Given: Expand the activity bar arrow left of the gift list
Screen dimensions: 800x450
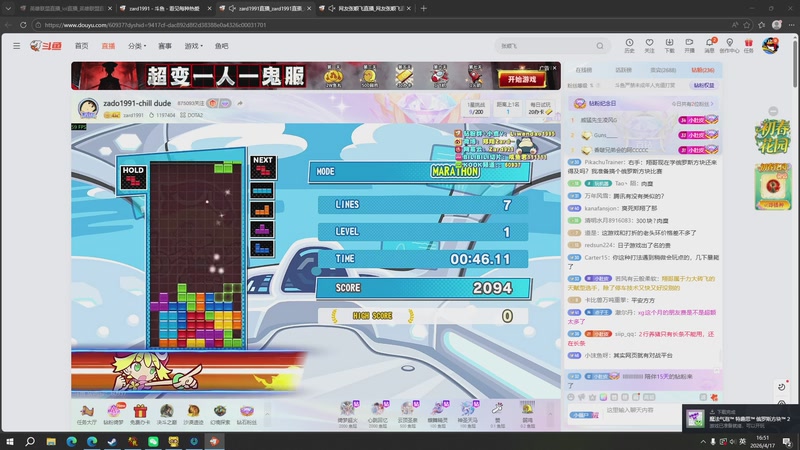Looking at the screenshot, I should [x=267, y=413].
